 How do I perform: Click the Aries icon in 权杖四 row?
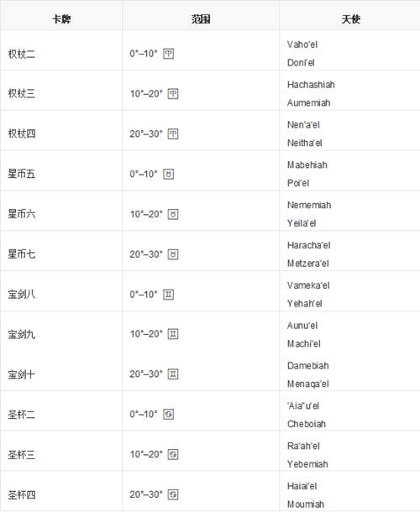[x=173, y=134]
